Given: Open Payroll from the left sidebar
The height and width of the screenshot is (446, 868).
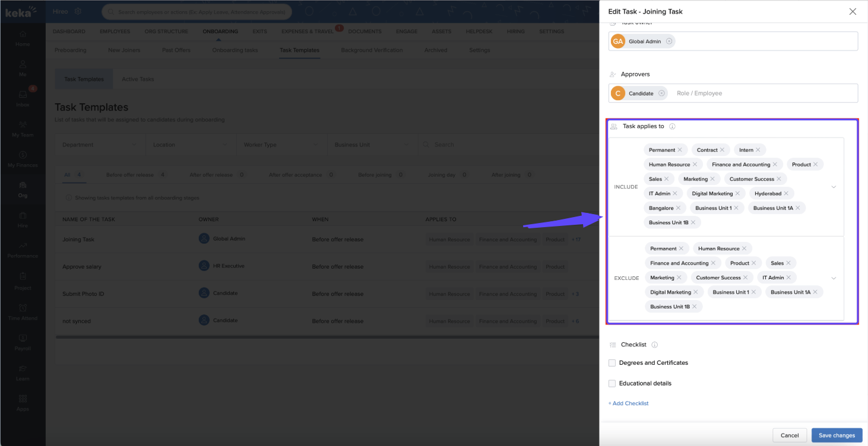Looking at the screenshot, I should [x=23, y=342].
